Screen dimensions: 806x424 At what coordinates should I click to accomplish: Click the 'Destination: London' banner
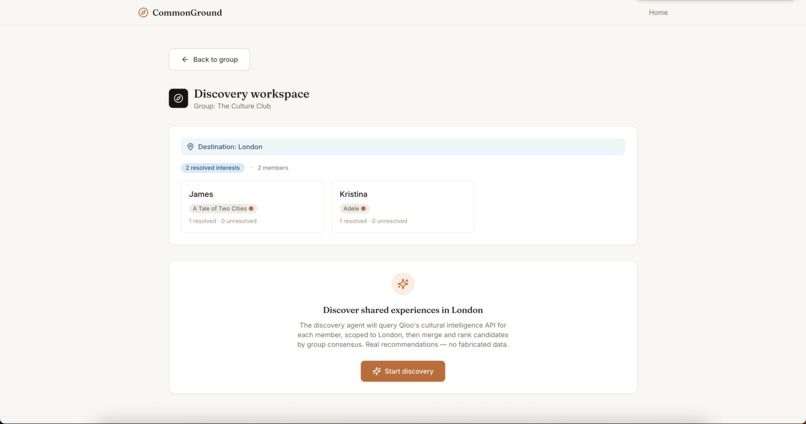pos(403,146)
